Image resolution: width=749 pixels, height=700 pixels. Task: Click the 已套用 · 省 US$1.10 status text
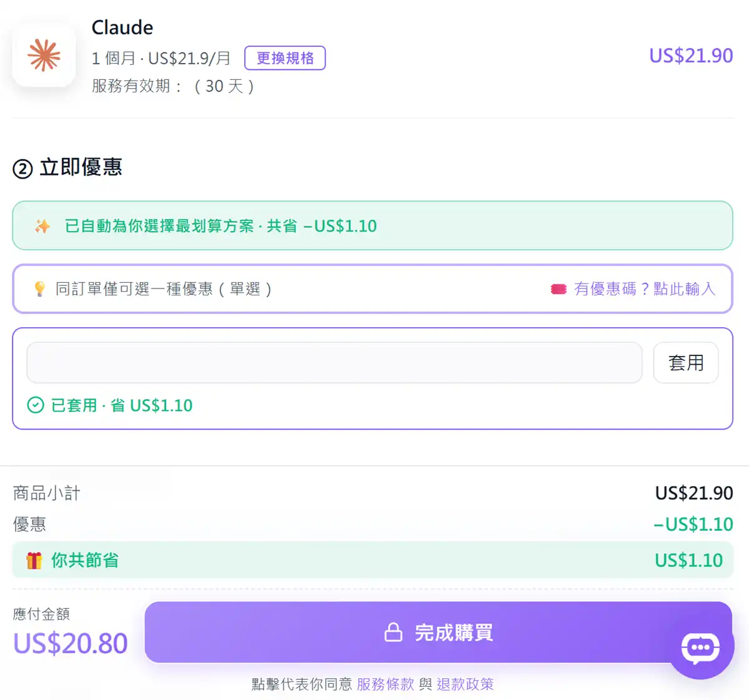click(x=122, y=405)
